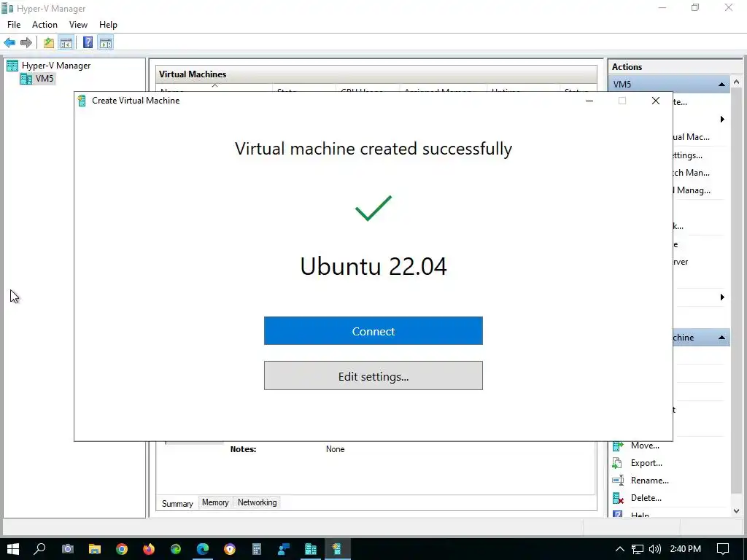Click the "Ubuntu 22.04" VM name text
The width and height of the screenshot is (747, 560).
pyautogui.click(x=373, y=265)
